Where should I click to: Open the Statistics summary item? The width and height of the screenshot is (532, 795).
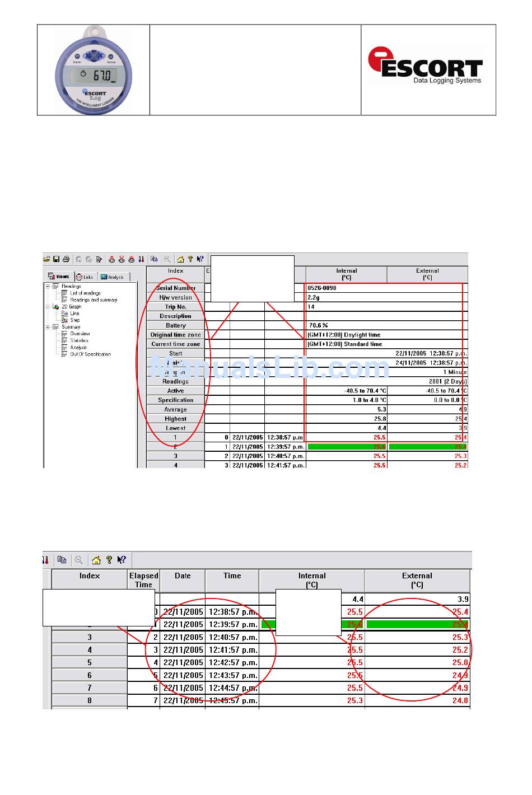[80, 340]
